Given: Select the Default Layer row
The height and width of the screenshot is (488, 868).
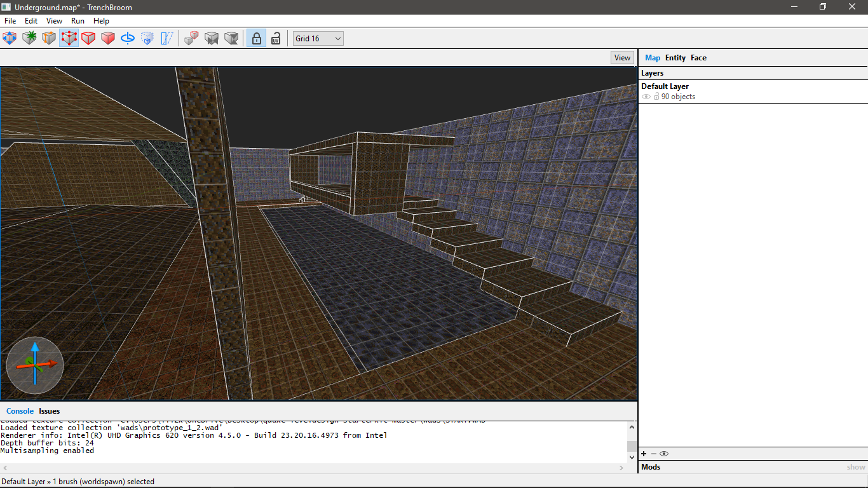Looking at the screenshot, I should pyautogui.click(x=753, y=91).
